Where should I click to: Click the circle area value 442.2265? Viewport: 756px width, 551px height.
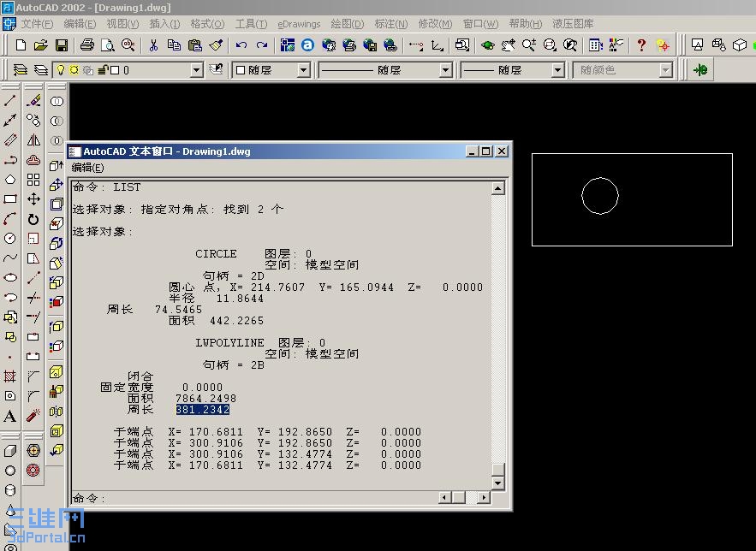pos(237,320)
